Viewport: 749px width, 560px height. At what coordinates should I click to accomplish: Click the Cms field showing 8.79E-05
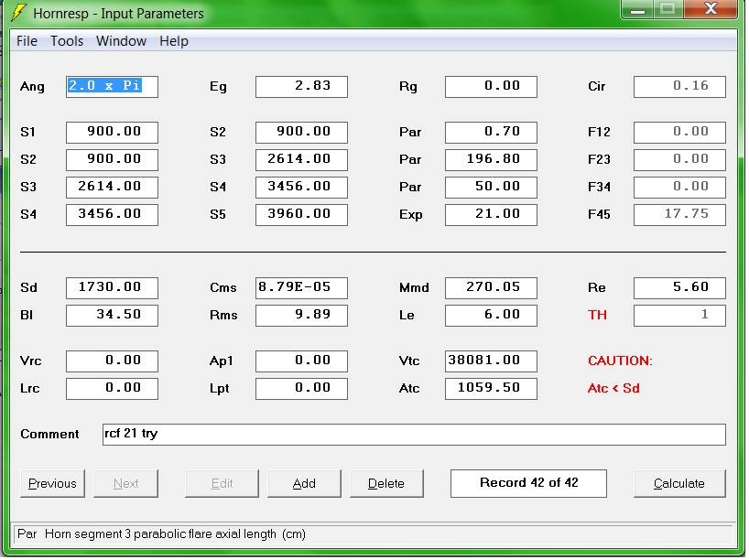[x=301, y=288]
